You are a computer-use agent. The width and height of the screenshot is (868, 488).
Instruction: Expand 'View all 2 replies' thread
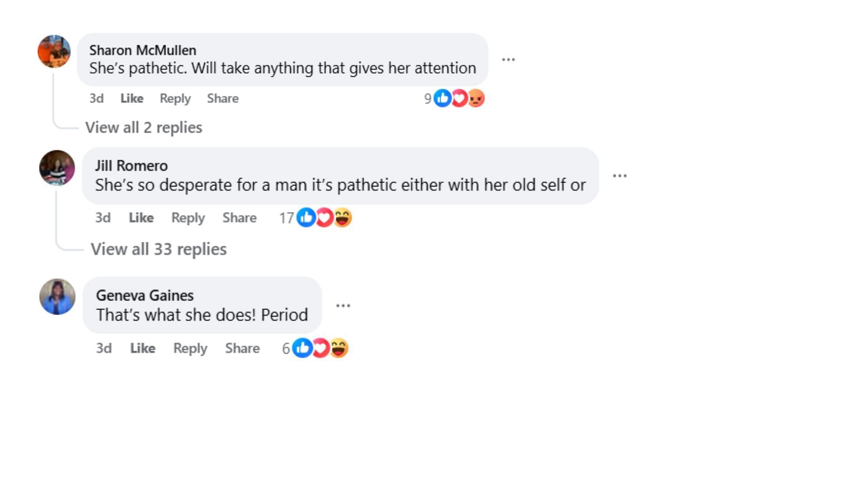click(144, 127)
